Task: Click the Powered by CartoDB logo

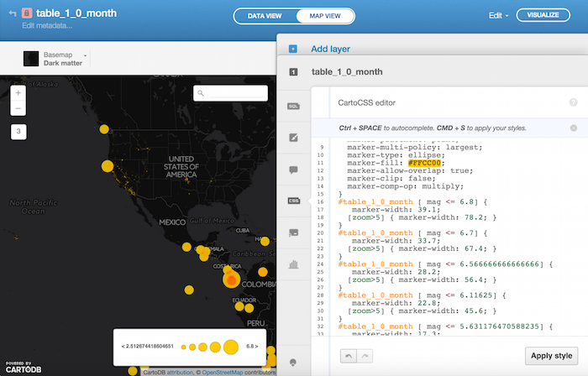Action: [23, 368]
